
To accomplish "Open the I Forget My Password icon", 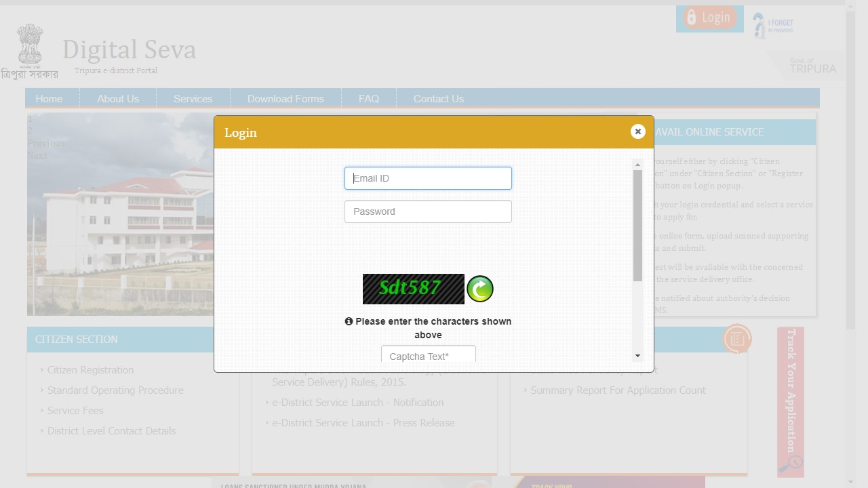I will click(772, 26).
